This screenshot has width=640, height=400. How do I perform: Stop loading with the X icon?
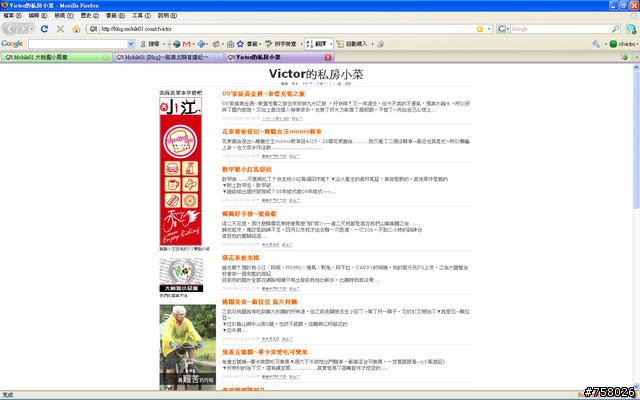[60, 29]
